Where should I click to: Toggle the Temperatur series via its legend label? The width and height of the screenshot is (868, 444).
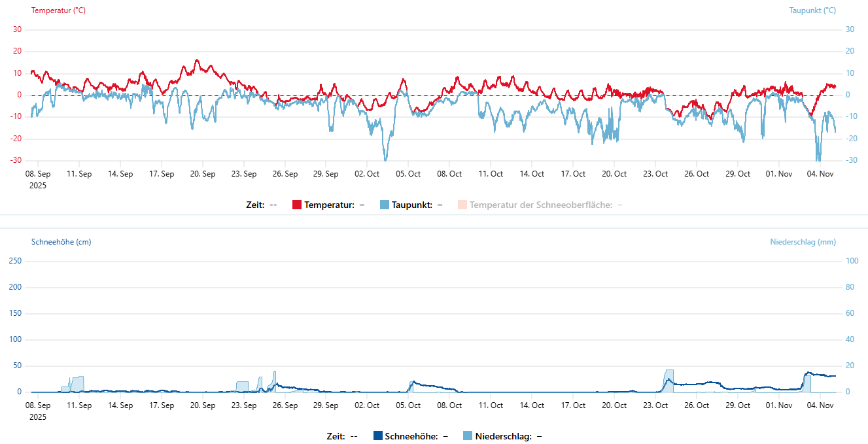click(329, 205)
